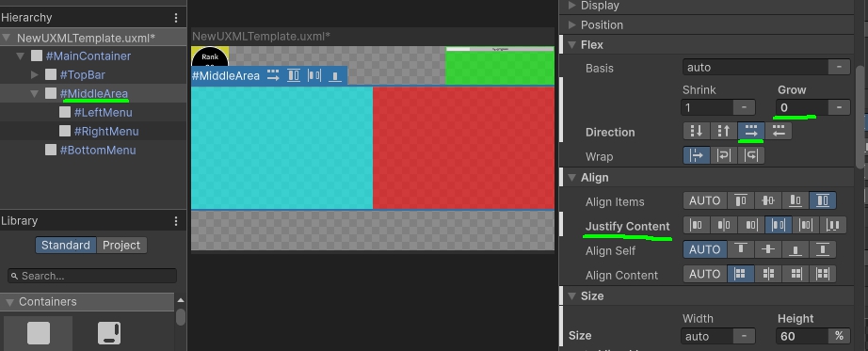
Task: Switch Library to Standard tab
Action: 66,246
